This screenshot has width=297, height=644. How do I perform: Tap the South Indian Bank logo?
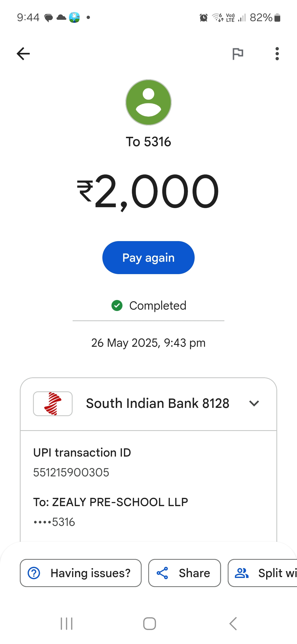(x=53, y=403)
